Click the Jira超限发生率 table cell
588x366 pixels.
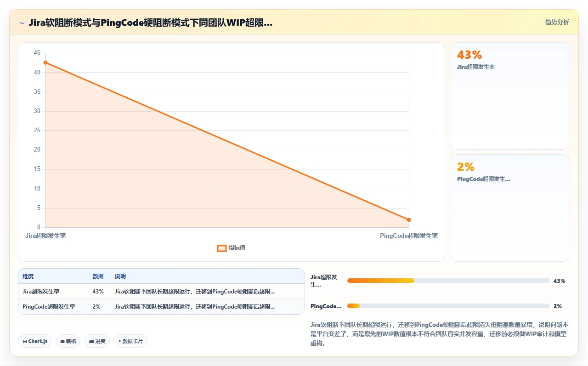coord(41,292)
